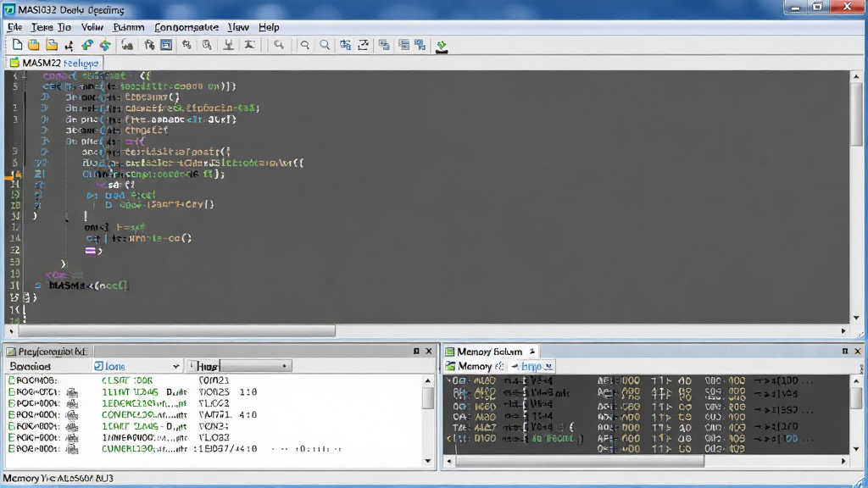Click the code editor vertical scroll-up arrow

[856, 76]
